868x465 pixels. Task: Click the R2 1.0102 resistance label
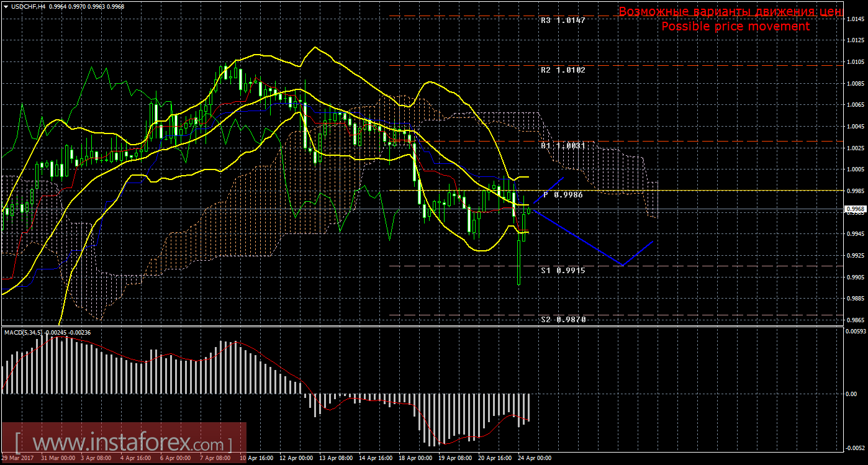click(x=563, y=70)
